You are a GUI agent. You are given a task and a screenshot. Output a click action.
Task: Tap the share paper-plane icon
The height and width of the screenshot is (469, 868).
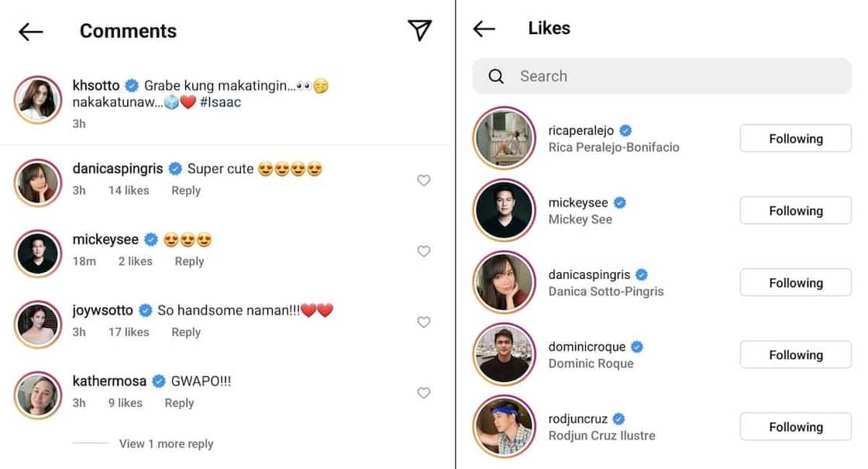(419, 30)
